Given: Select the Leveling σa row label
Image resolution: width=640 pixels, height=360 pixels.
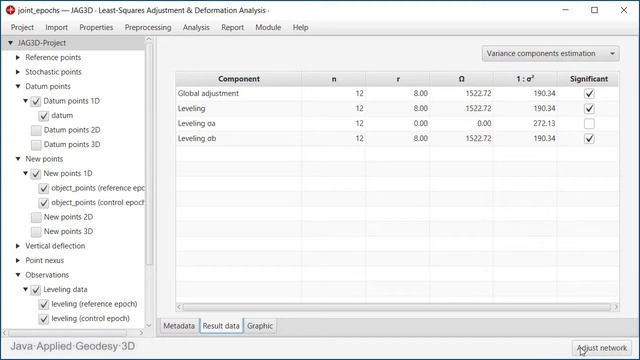Looking at the screenshot, I should (x=196, y=123).
